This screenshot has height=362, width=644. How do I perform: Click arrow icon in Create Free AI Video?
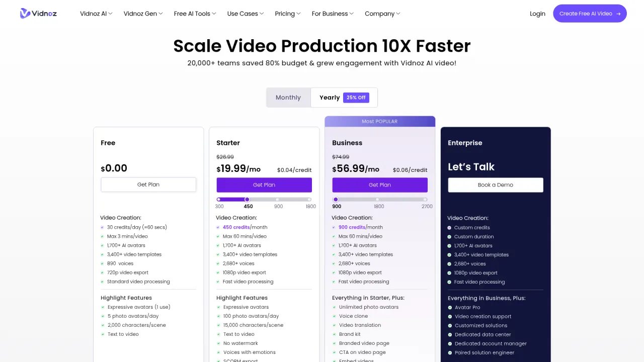coord(618,14)
